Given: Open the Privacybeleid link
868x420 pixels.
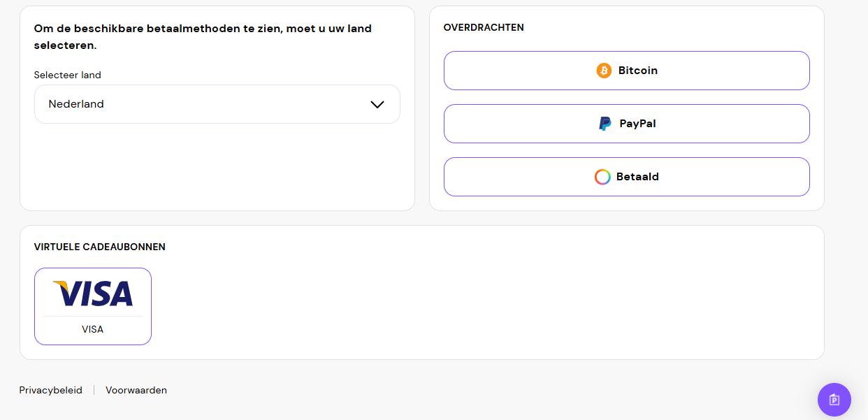Looking at the screenshot, I should tap(50, 390).
